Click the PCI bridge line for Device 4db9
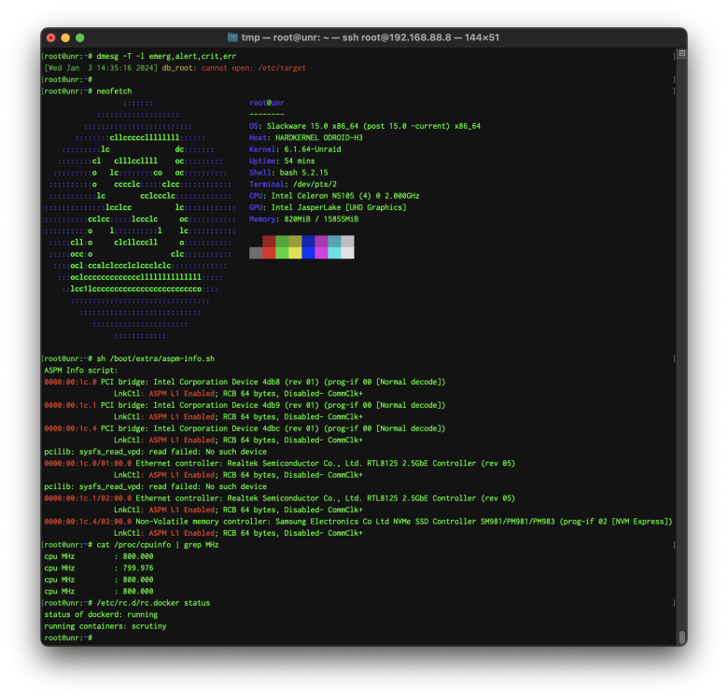Viewport: 728px width, 700px height. pos(245,405)
